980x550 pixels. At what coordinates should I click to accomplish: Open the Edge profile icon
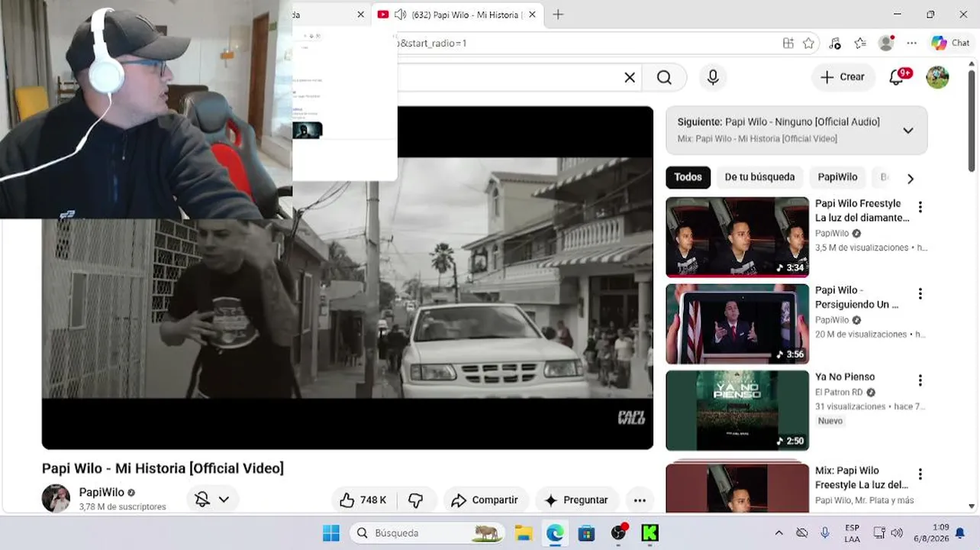pyautogui.click(x=886, y=44)
